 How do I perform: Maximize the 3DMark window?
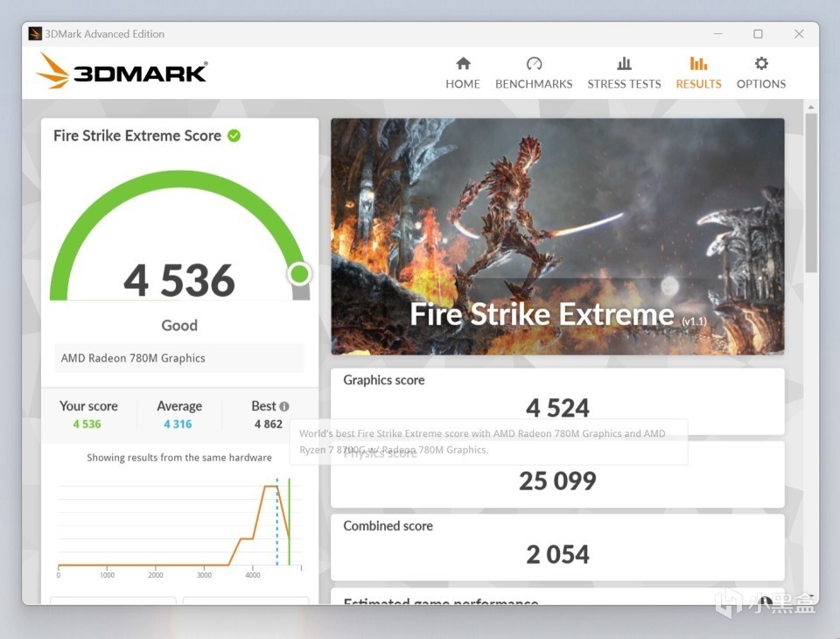(758, 34)
